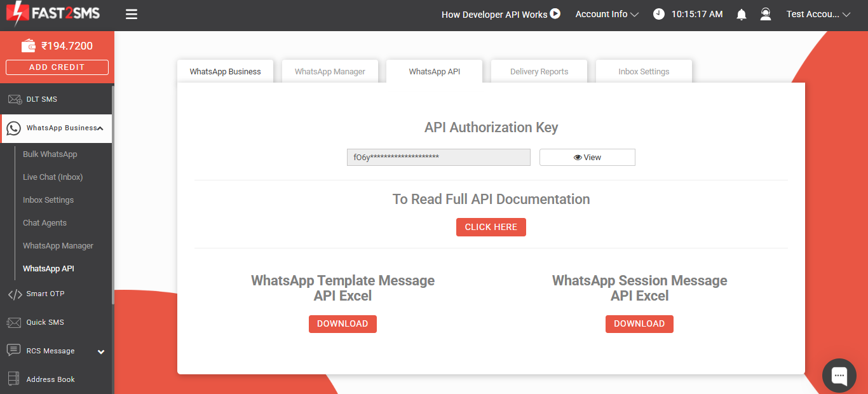Collapse the WhatsApp Business submenu chevron
This screenshot has width=868, height=394.
point(100,128)
